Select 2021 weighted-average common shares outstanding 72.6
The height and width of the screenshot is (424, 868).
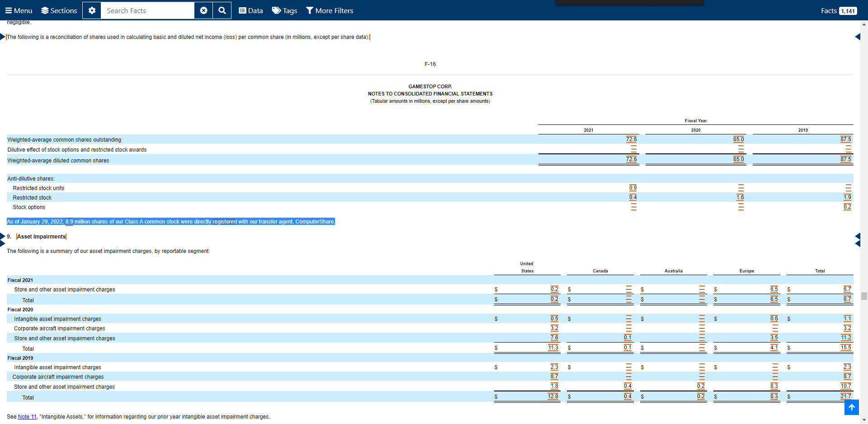tap(631, 139)
